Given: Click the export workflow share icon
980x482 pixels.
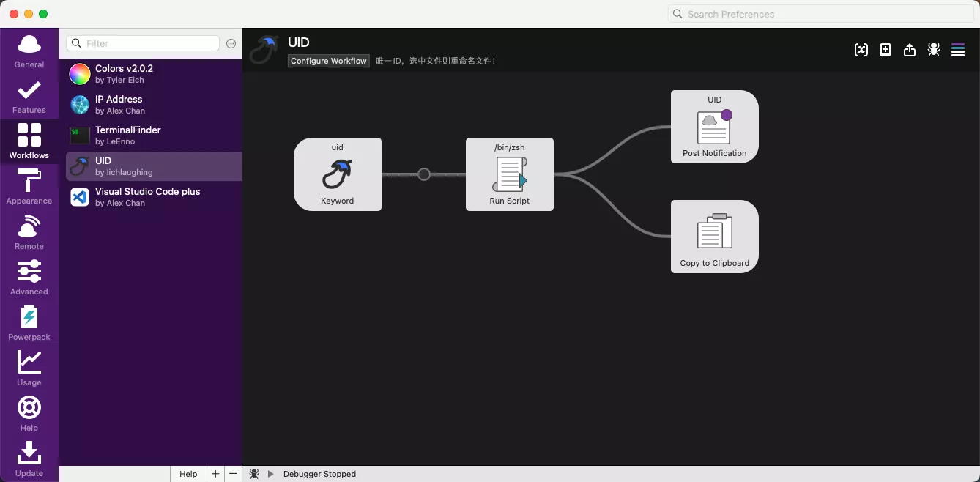Looking at the screenshot, I should [x=910, y=50].
